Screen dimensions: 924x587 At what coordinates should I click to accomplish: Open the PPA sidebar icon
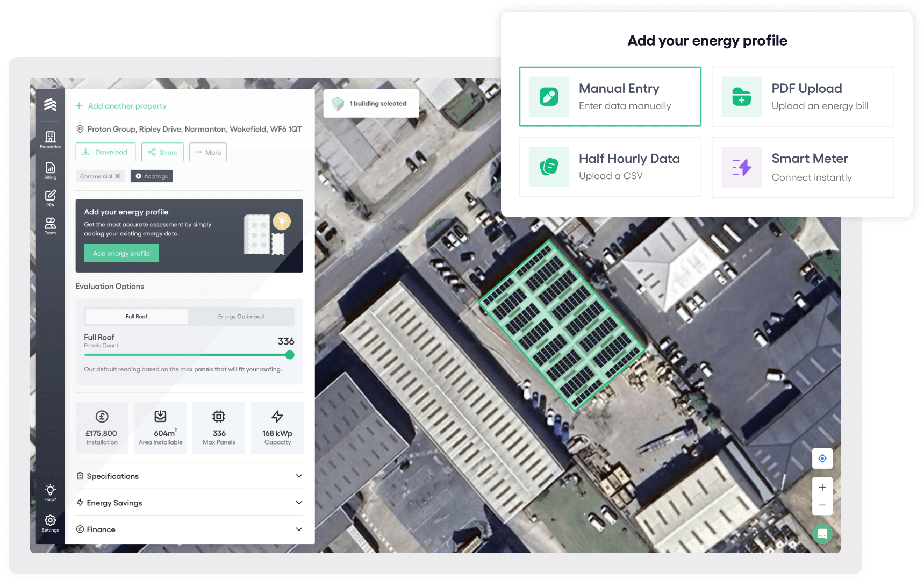click(50, 197)
